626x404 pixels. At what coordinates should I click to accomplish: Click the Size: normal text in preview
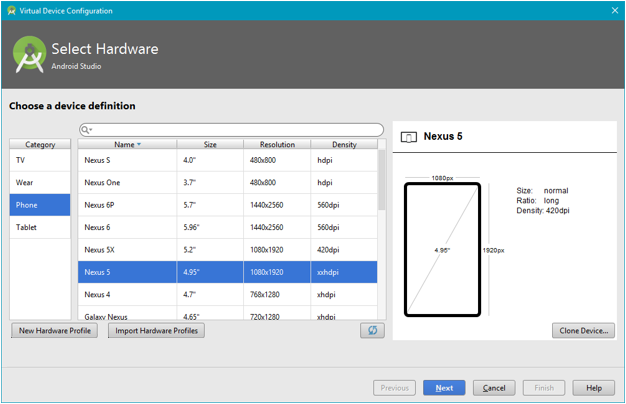point(542,191)
